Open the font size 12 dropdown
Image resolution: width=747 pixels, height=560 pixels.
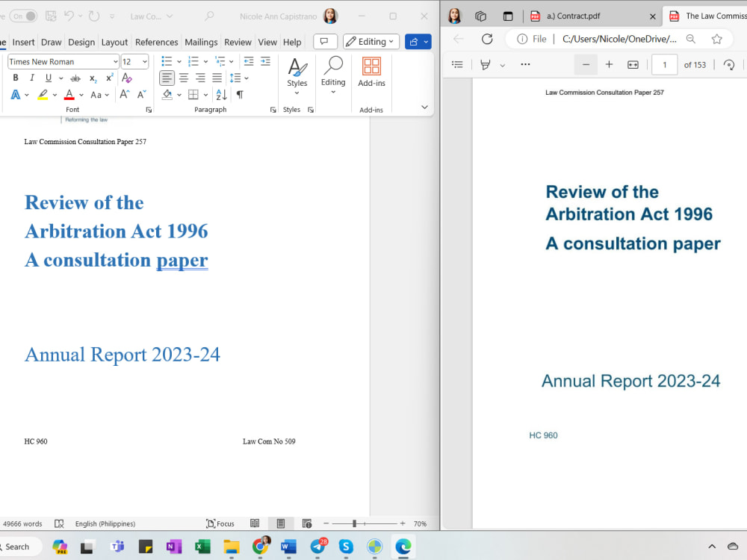pyautogui.click(x=144, y=62)
